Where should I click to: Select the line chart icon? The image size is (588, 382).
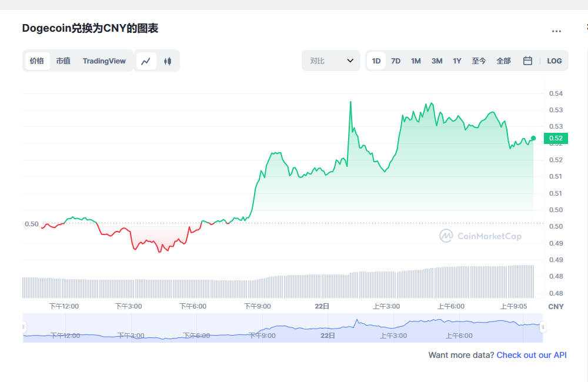click(x=146, y=61)
